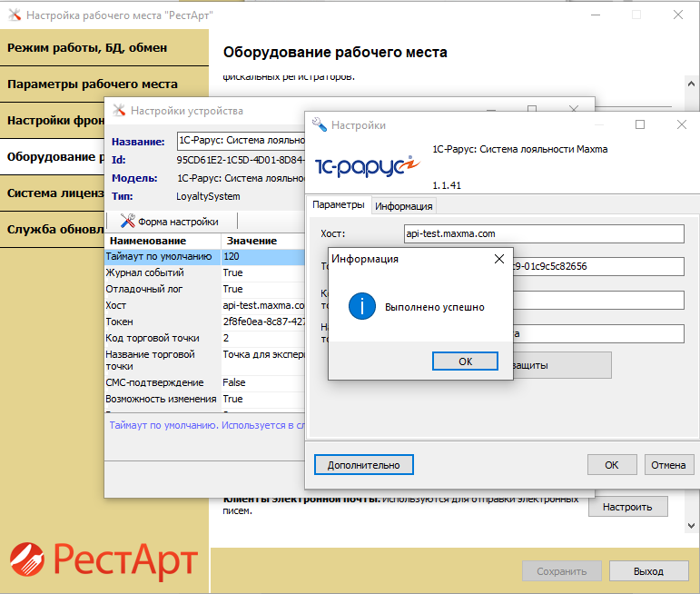The height and width of the screenshot is (594, 700).
Task: Click the Настроить button for email clients
Action: click(x=627, y=507)
